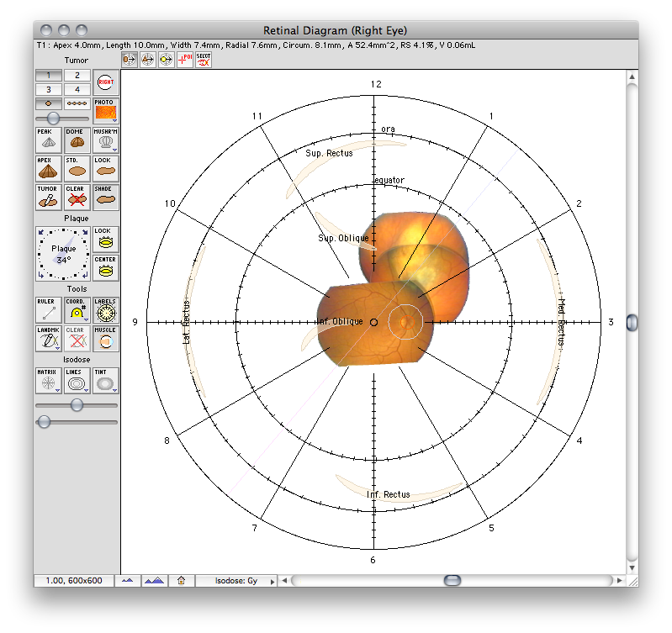Click the Inf. Rectus muscle label

click(x=389, y=494)
